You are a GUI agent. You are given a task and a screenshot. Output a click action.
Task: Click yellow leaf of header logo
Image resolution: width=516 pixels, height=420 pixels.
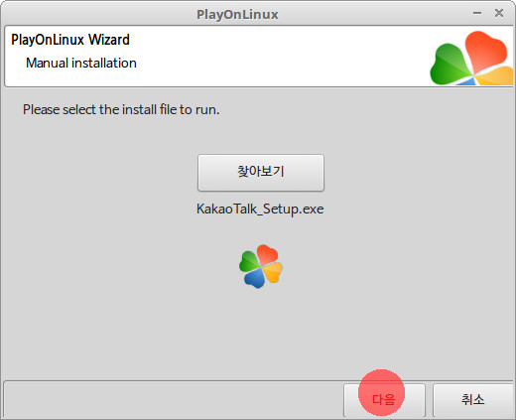[x=495, y=76]
